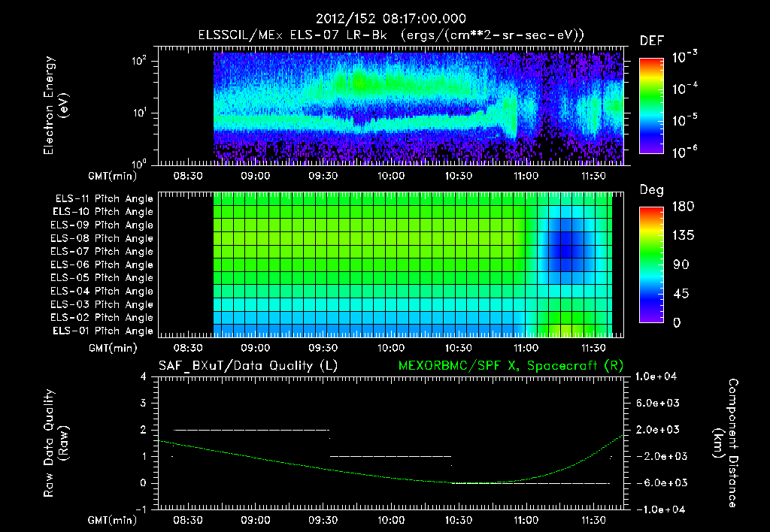Click the 10^-6 value on DEF scale
The width and height of the screenshot is (770, 532).
[x=684, y=152]
